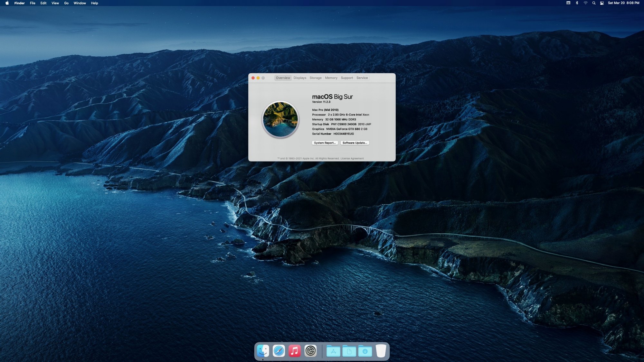This screenshot has height=362, width=644.
Task: Open the keyboard input menu icon
Action: point(568,3)
